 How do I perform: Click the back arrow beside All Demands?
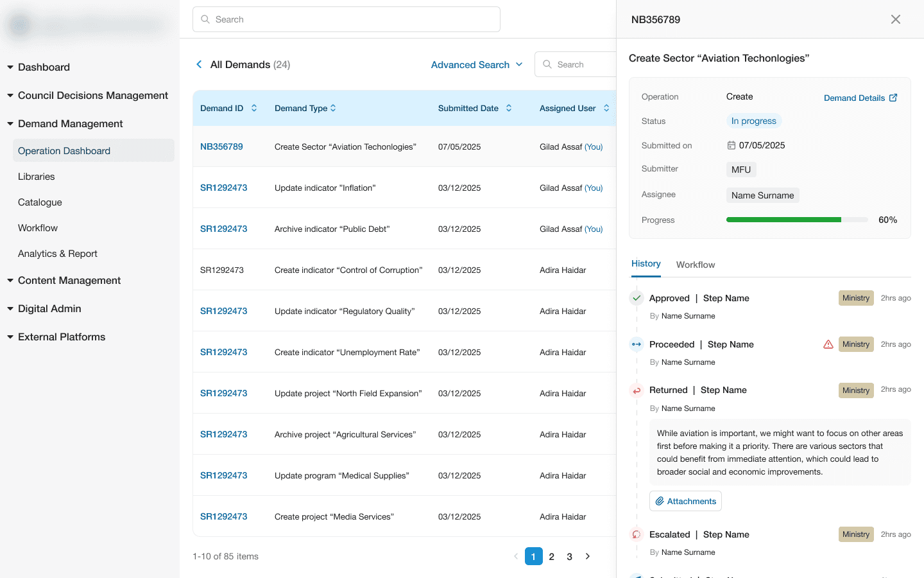pos(199,64)
